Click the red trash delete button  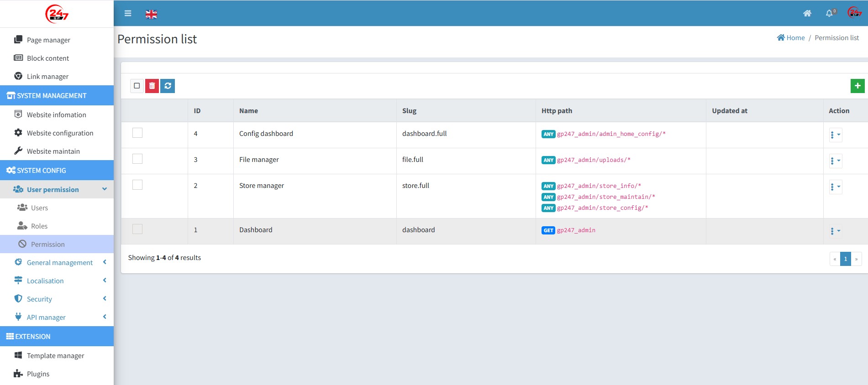152,86
